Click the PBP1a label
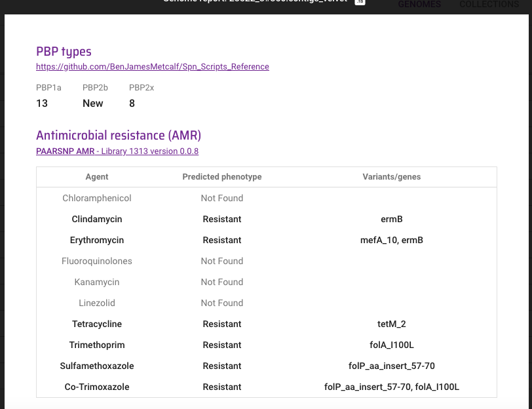Image resolution: width=532 pixels, height=409 pixels. click(48, 88)
